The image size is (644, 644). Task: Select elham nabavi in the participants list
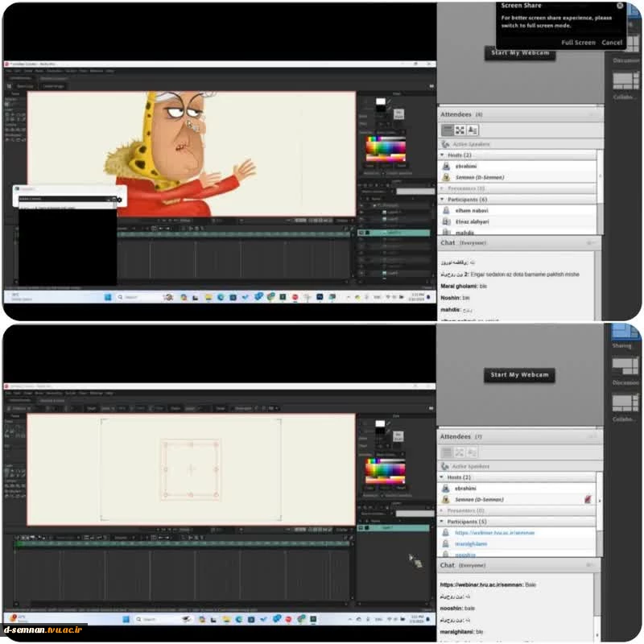472,210
